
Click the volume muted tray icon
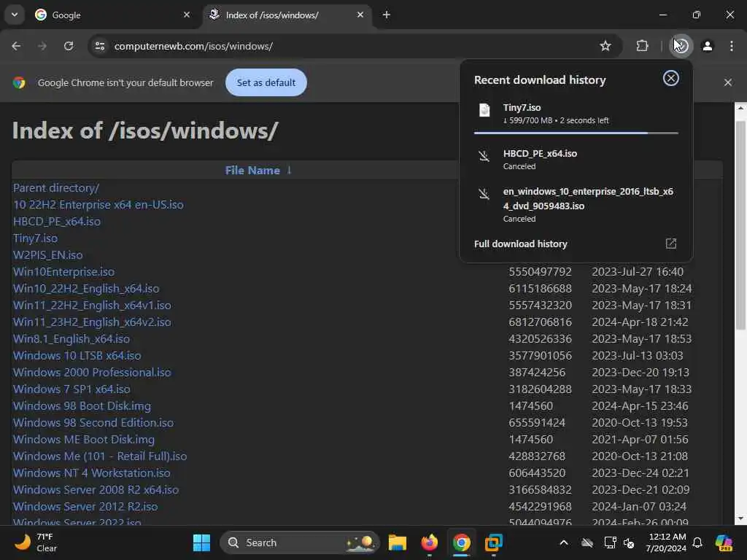(x=630, y=542)
